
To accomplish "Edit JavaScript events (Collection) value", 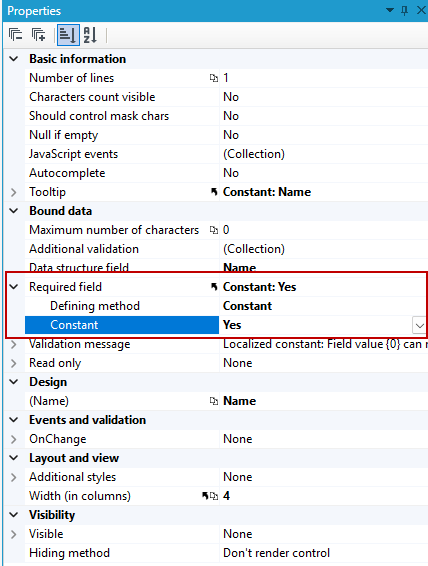I will [x=254, y=154].
